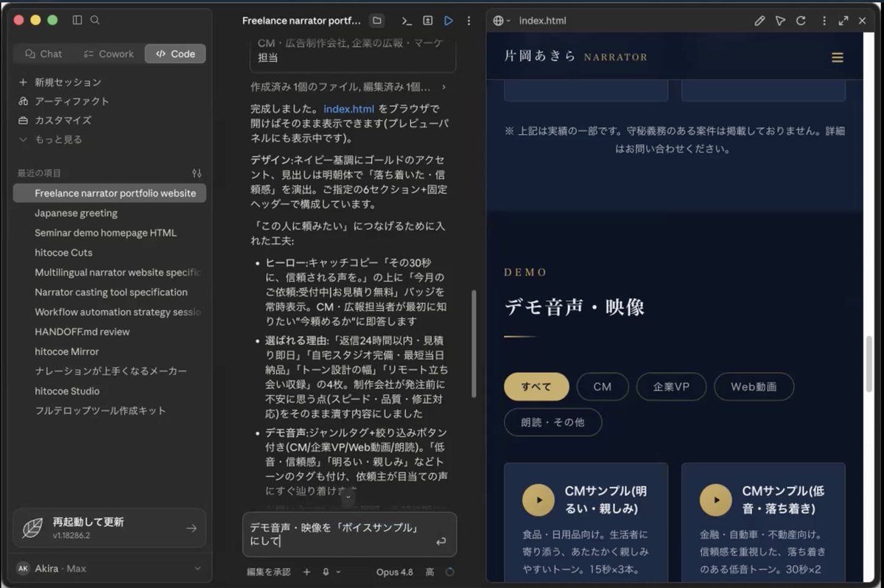Open the Opus 4.8 model selector

tap(394, 572)
